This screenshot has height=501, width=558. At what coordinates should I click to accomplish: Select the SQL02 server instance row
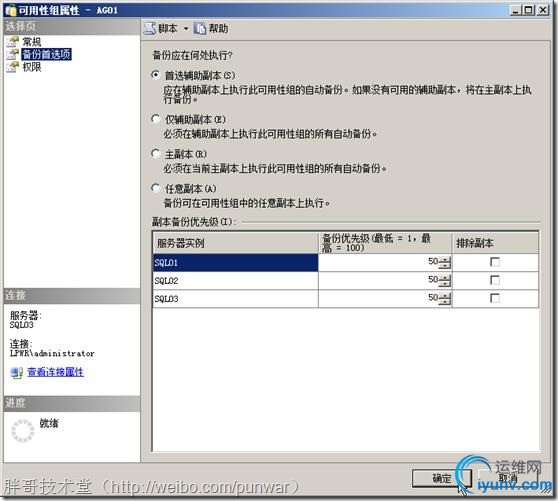coord(235,281)
